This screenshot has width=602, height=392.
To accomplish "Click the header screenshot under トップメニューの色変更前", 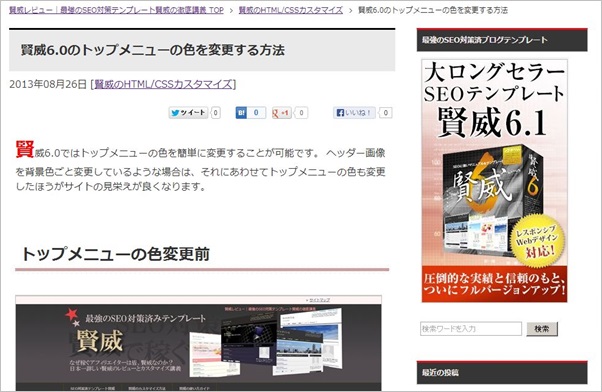I will click(198, 343).
